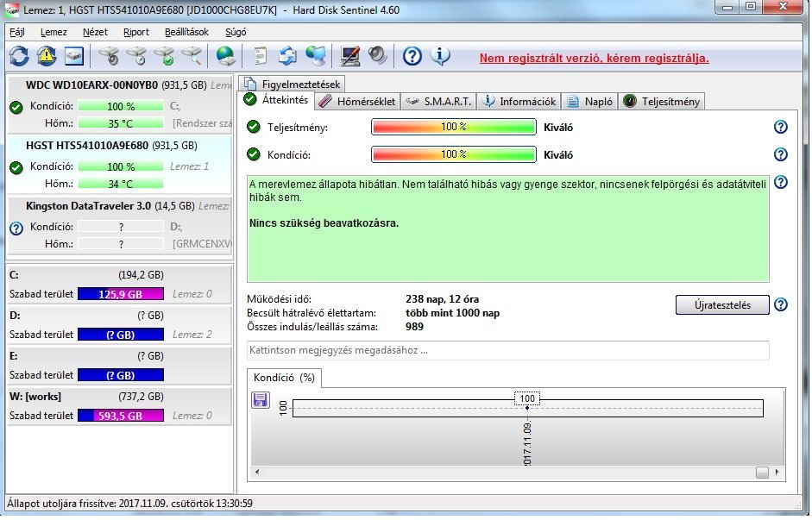
Task: Switch to the Figyelmeztetések tab
Action: (292, 84)
